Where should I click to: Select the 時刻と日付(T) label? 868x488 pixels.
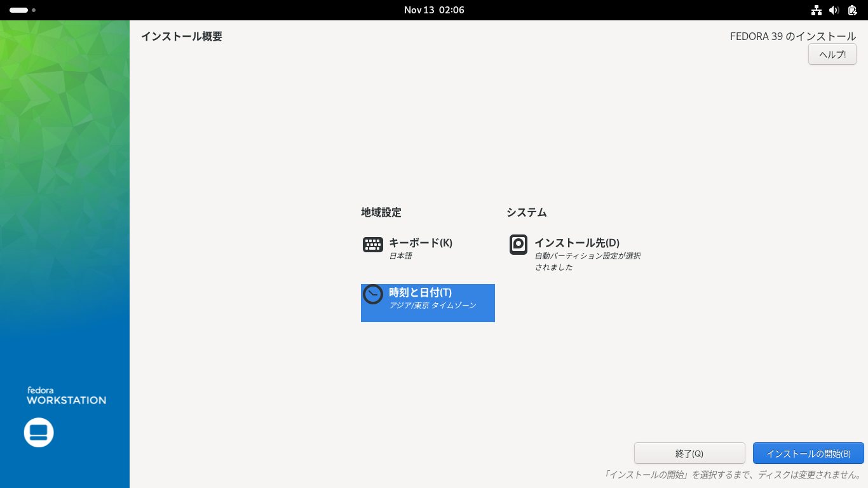tap(421, 292)
